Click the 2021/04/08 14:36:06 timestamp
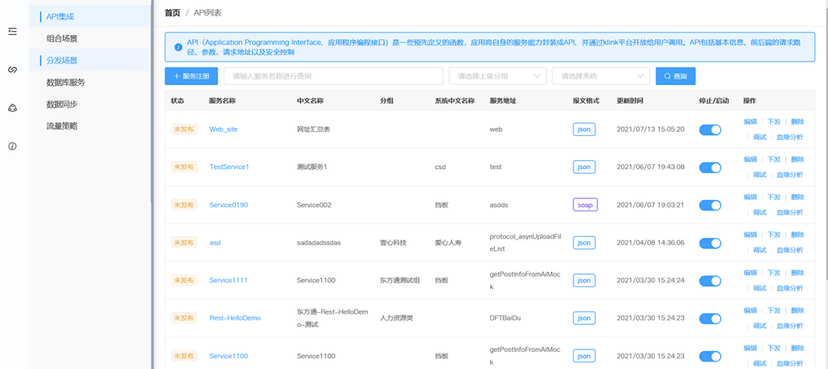The width and height of the screenshot is (828, 369). (x=651, y=243)
